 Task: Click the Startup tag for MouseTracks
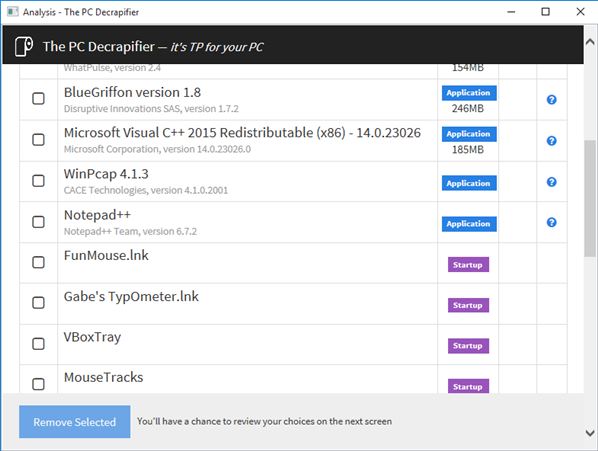coord(468,386)
